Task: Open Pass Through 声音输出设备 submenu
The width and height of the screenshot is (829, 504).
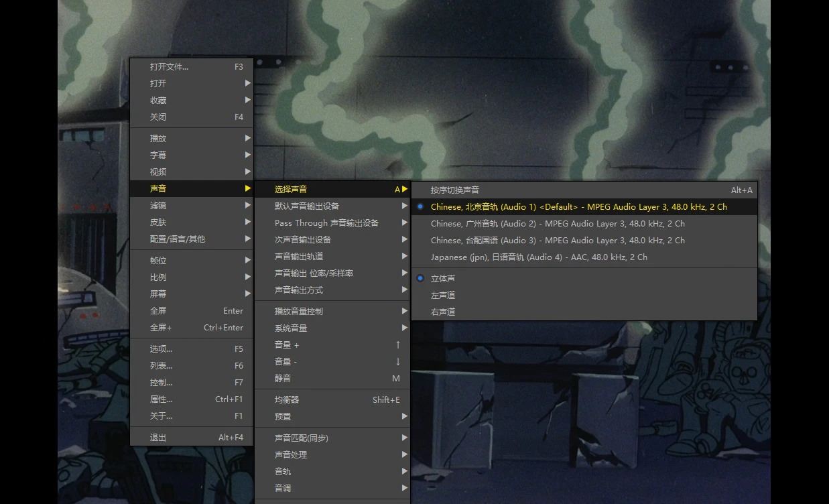Action: pos(332,223)
